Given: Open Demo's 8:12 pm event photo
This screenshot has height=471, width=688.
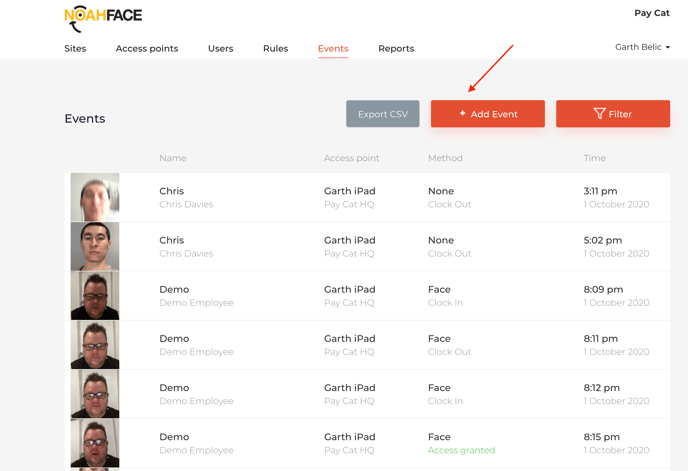Looking at the screenshot, I should (x=95, y=393).
